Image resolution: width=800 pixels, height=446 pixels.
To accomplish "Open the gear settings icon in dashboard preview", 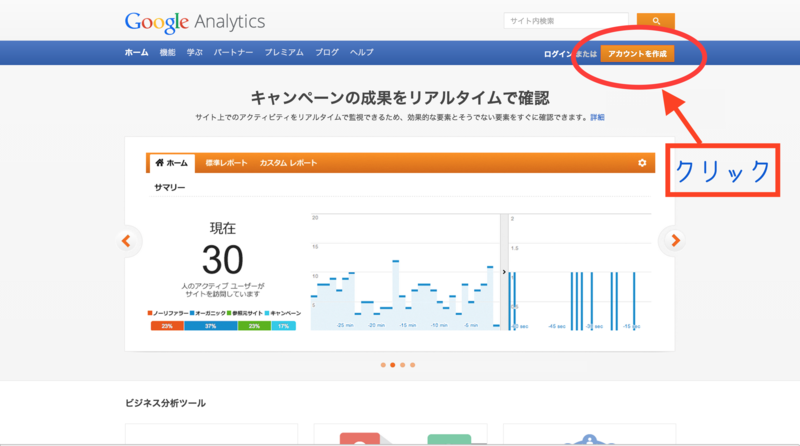I will pyautogui.click(x=642, y=163).
